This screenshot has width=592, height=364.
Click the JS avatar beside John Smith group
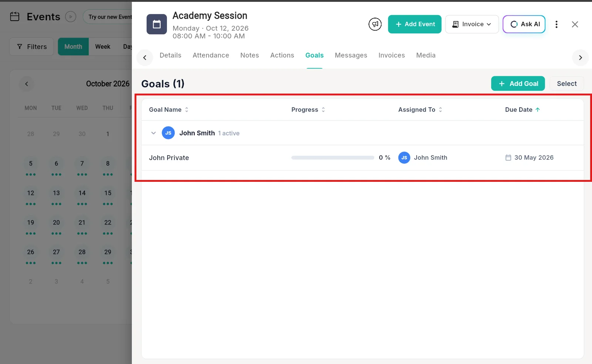click(168, 133)
